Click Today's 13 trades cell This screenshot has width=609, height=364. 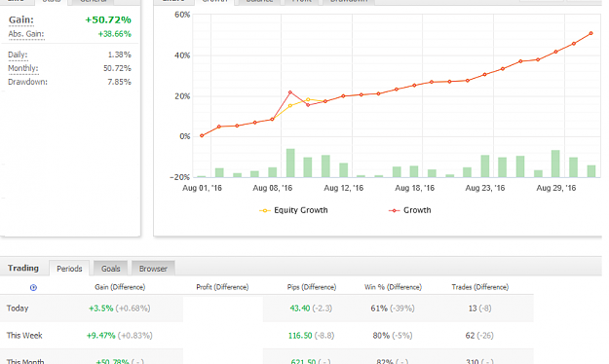click(x=479, y=309)
